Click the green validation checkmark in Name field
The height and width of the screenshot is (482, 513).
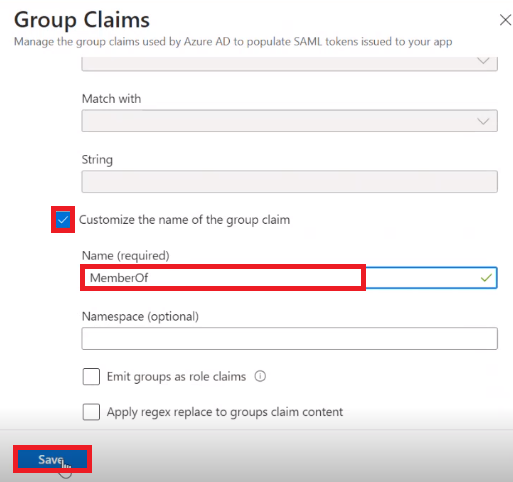(486, 278)
